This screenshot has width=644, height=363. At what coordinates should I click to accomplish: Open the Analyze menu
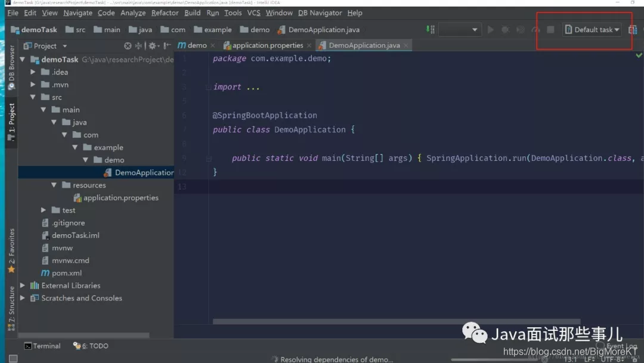[132, 13]
